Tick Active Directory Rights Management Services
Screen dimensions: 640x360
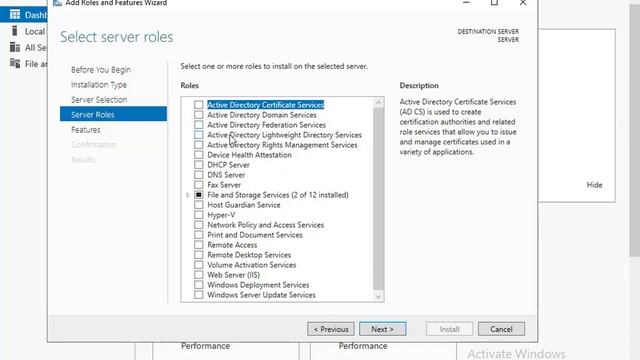point(198,145)
